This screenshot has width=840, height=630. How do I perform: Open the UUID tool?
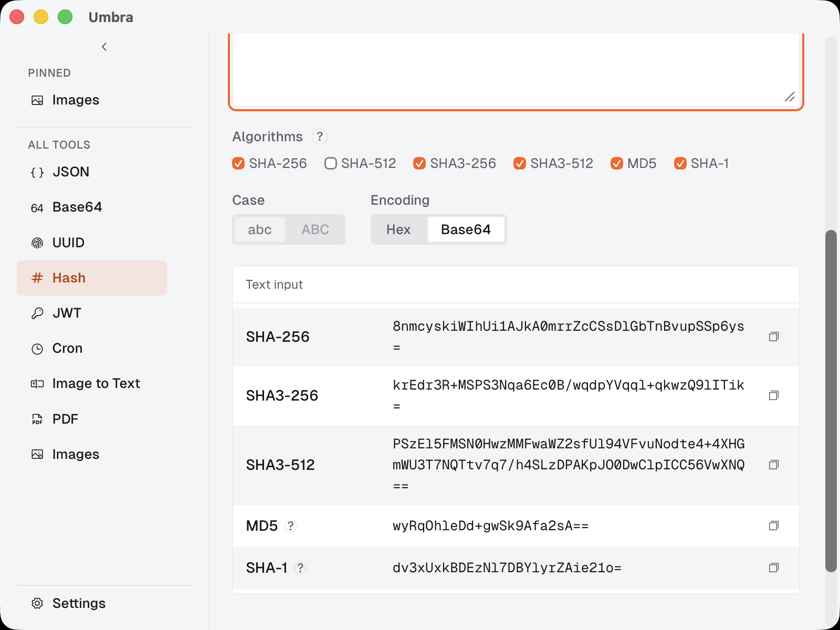92,243
